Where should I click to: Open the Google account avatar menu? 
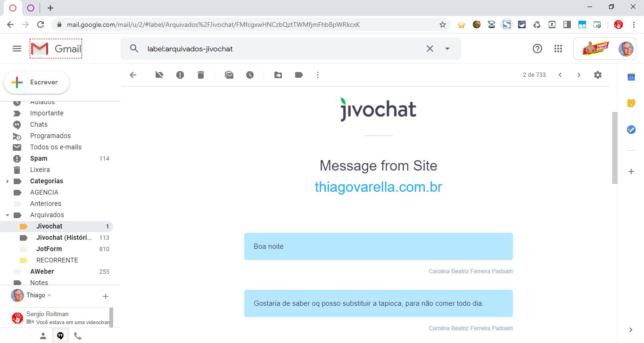(x=626, y=49)
